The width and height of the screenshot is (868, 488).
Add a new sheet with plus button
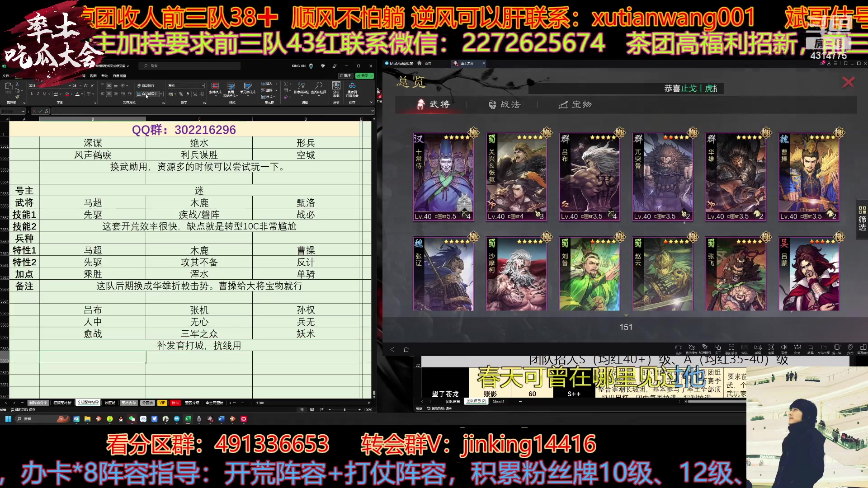click(243, 403)
